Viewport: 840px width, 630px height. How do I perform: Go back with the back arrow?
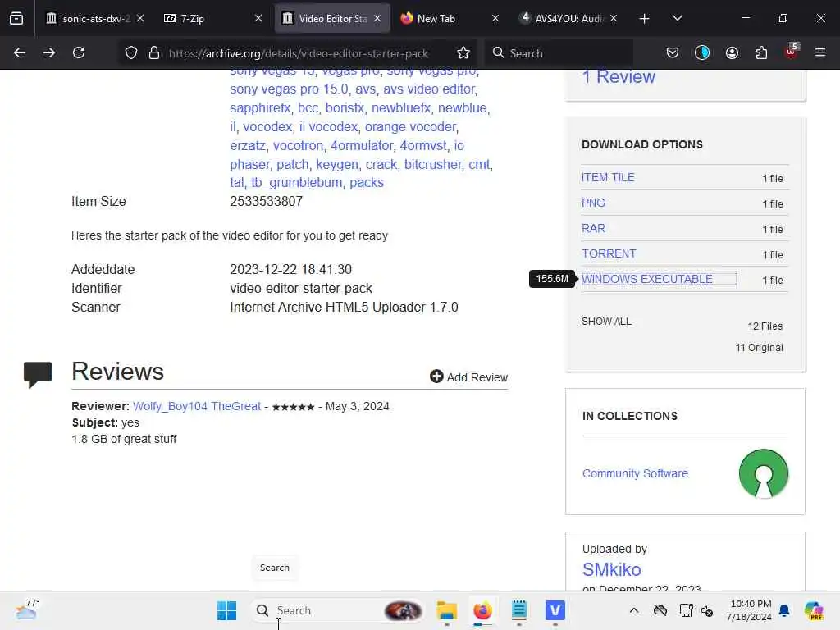coord(20,52)
